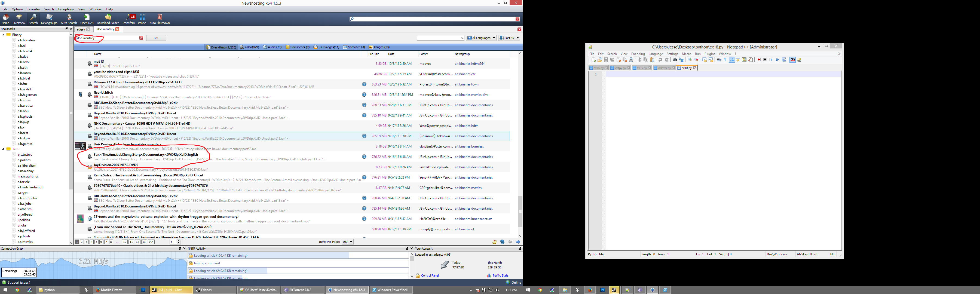The image size is (980, 294).
Task: Toggle macro Start Recording in Notepad++
Action: click(x=759, y=60)
